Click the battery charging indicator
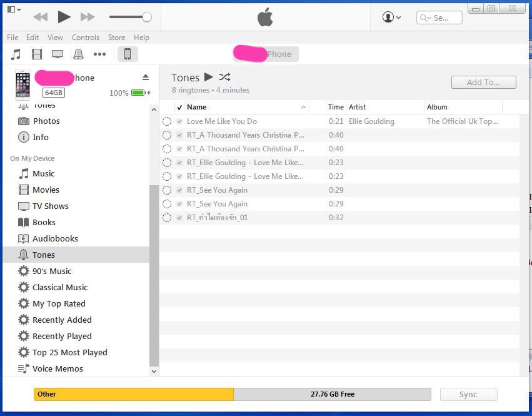 click(x=141, y=93)
